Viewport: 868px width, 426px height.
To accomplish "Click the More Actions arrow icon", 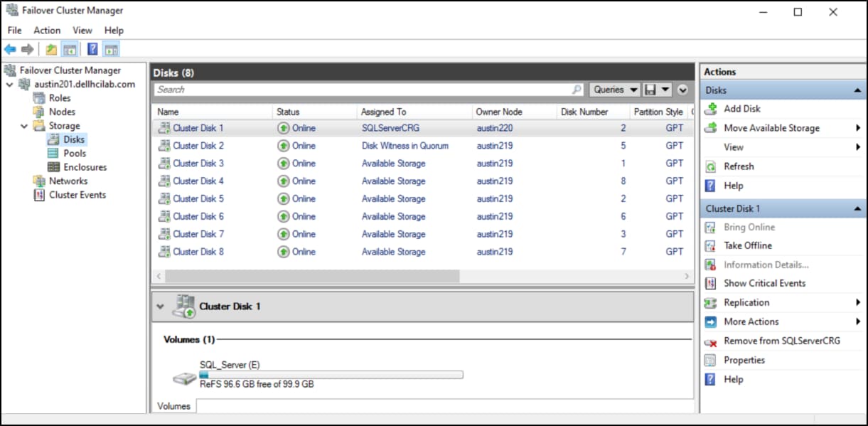I will [710, 321].
